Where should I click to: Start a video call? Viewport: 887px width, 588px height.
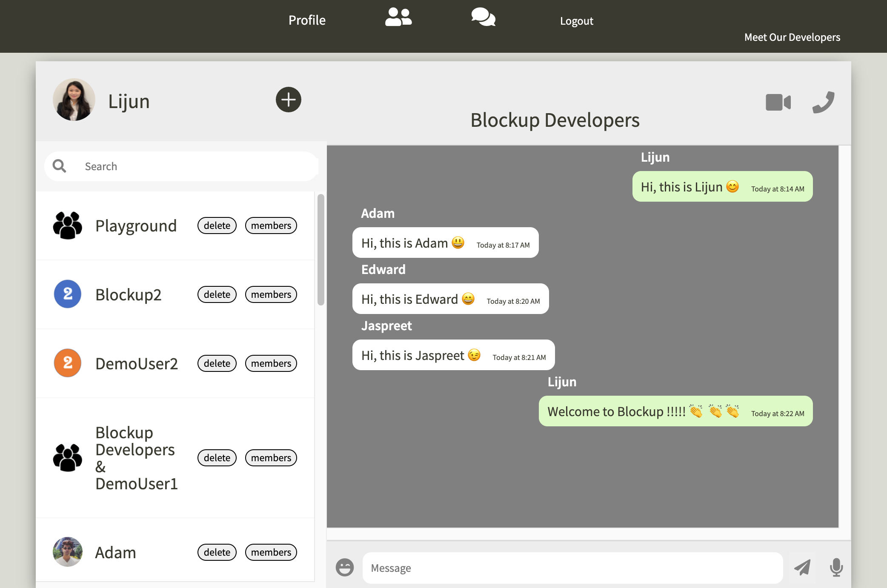click(778, 103)
